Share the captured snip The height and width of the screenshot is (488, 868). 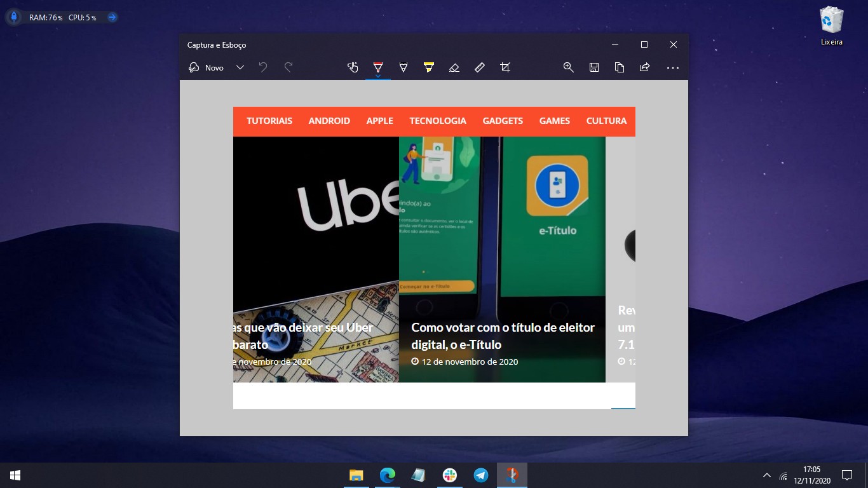tap(644, 67)
